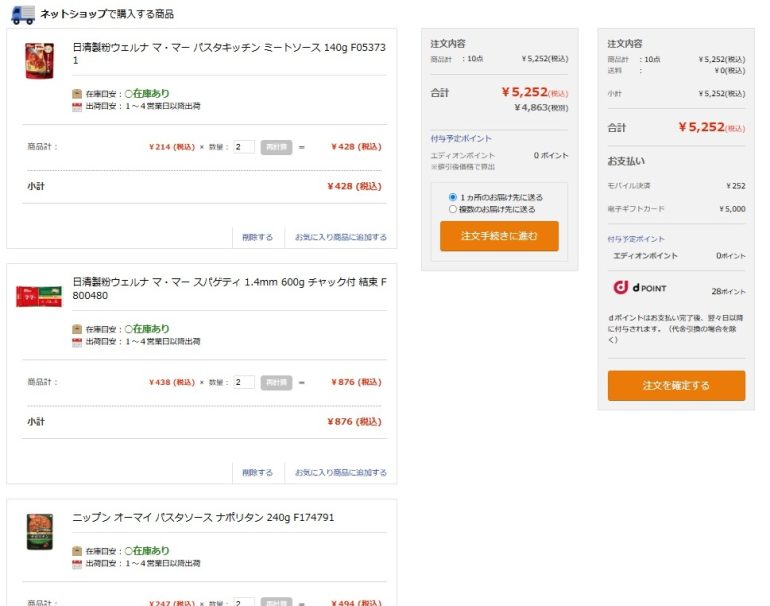The height and width of the screenshot is (606, 770).
Task: Click the stock box icon for the meat sauce
Action: pyautogui.click(x=77, y=93)
